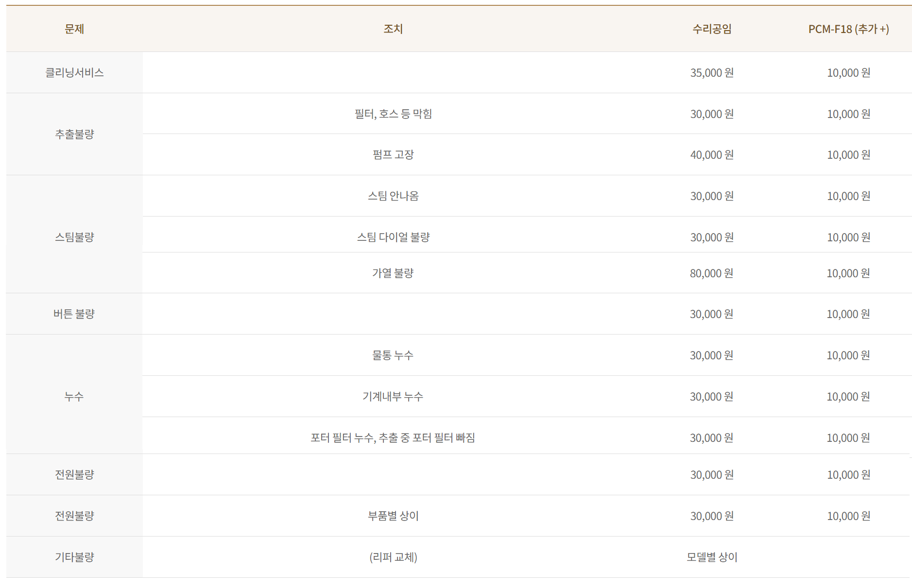Viewport: 912px width, 588px height.
Task: Select the 추출불량 category cell
Action: click(74, 134)
